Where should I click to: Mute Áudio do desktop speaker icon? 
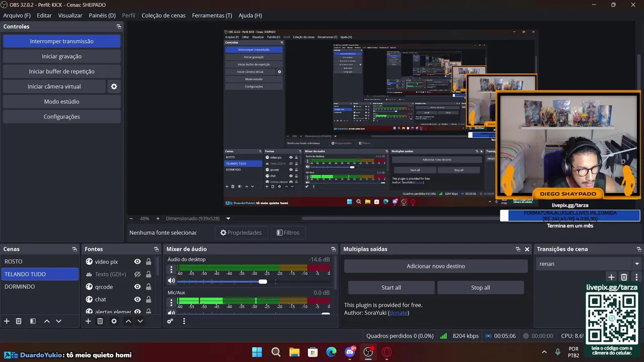point(172,281)
